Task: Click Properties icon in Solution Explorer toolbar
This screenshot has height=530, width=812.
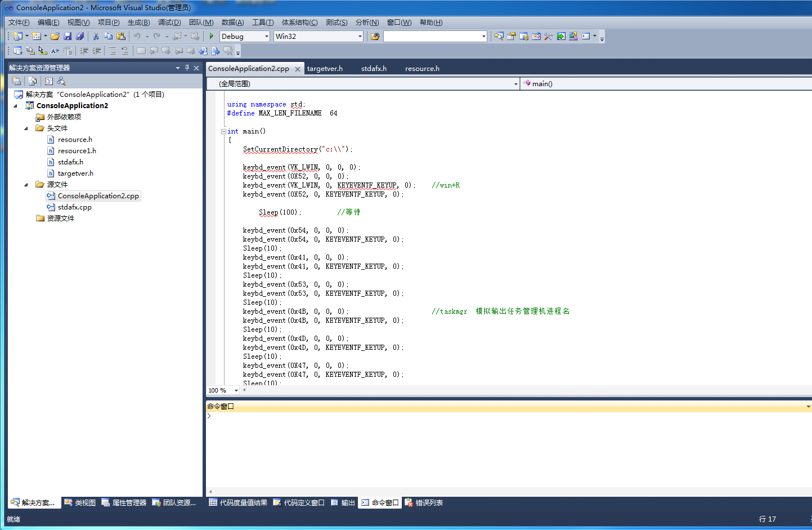Action: tap(16, 81)
